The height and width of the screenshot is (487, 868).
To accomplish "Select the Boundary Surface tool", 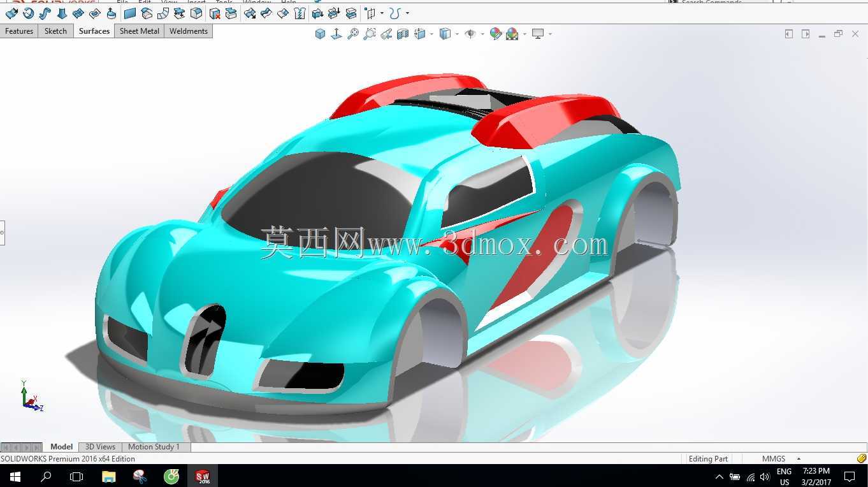I will [78, 13].
